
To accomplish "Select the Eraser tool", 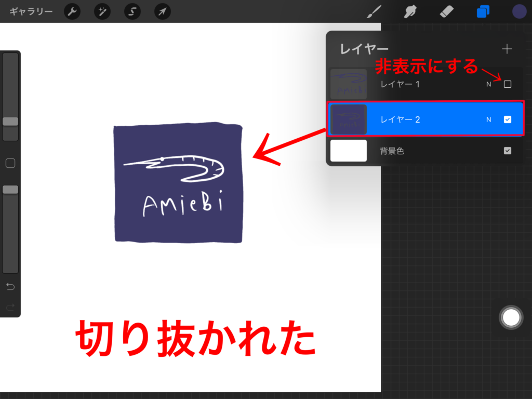I will [x=446, y=11].
